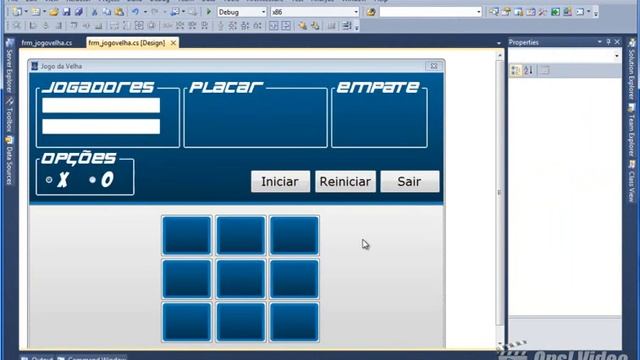Expand the Undo history dropdown arrow

pos(145,12)
